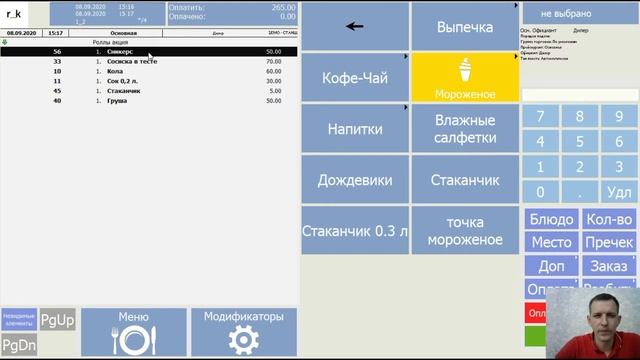The image size is (640, 360).
Task: Click the PgDn button
Action: (19, 345)
